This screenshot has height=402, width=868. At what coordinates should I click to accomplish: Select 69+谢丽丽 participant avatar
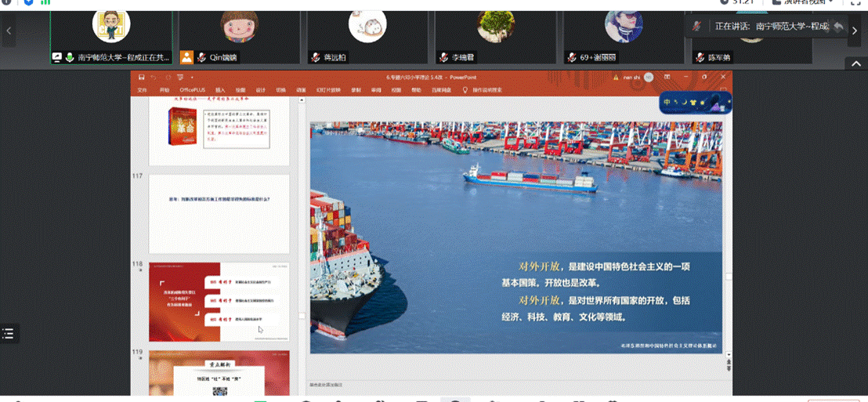624,26
